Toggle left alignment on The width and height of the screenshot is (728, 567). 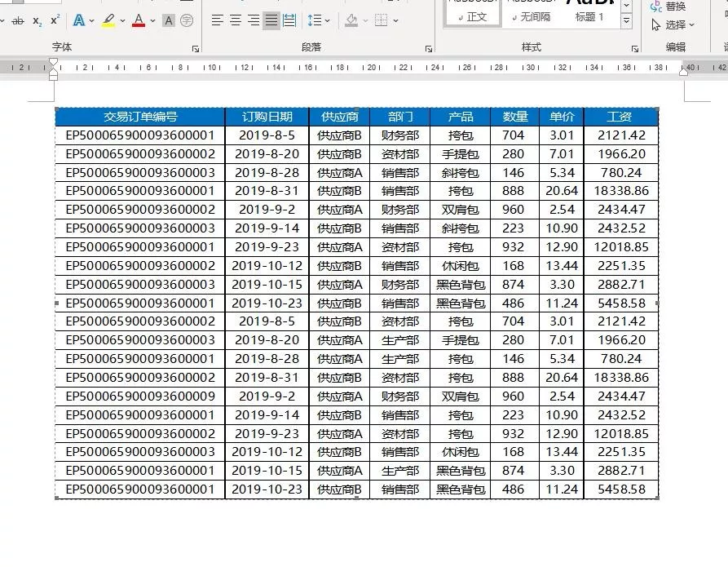218,20
